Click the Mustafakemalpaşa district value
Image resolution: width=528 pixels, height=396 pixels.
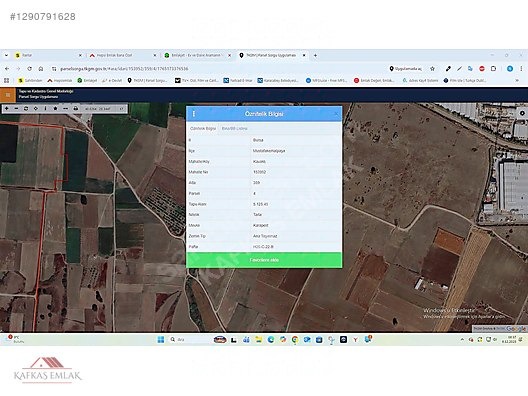269,151
